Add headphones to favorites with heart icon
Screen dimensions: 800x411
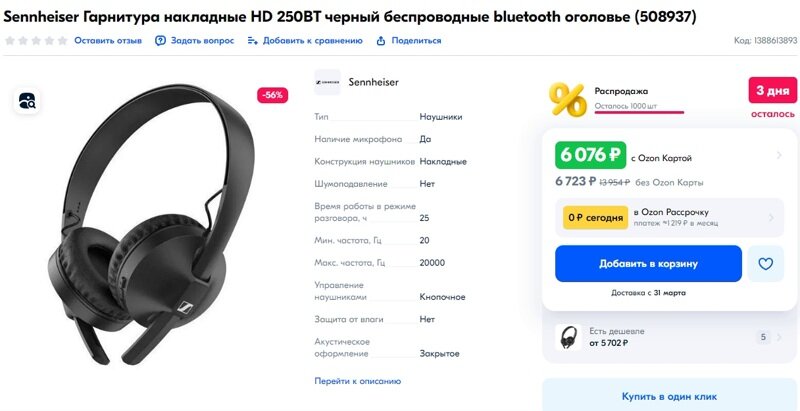tap(765, 264)
